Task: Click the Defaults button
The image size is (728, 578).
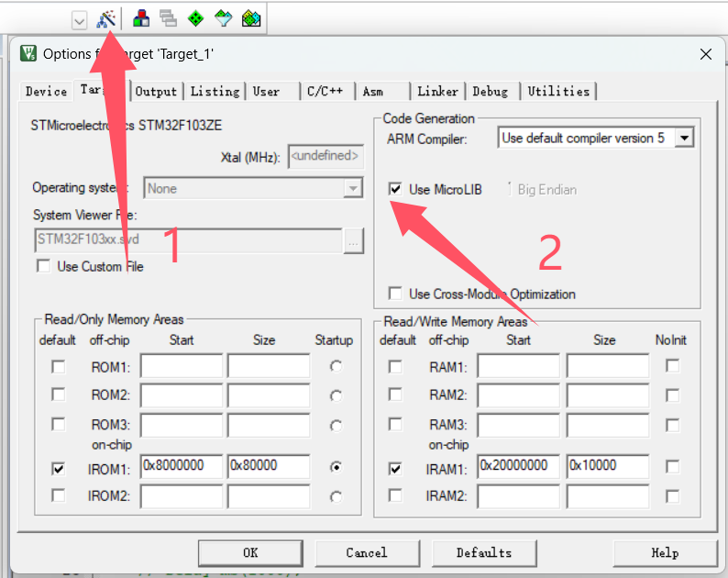Action: coord(483,552)
